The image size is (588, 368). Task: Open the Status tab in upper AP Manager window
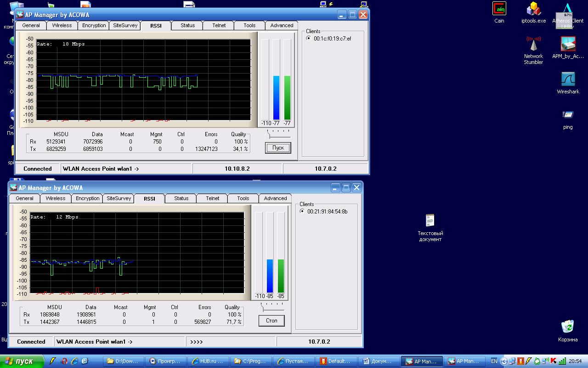pyautogui.click(x=187, y=26)
